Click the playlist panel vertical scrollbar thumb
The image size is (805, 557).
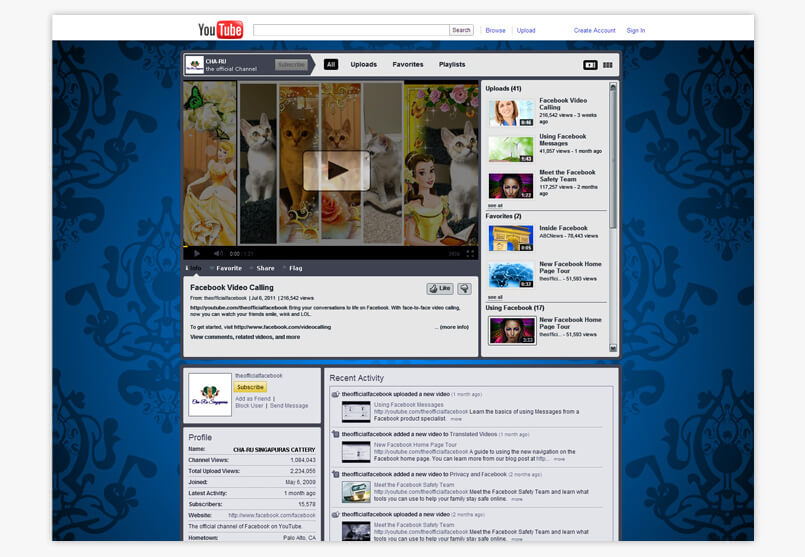(x=612, y=160)
